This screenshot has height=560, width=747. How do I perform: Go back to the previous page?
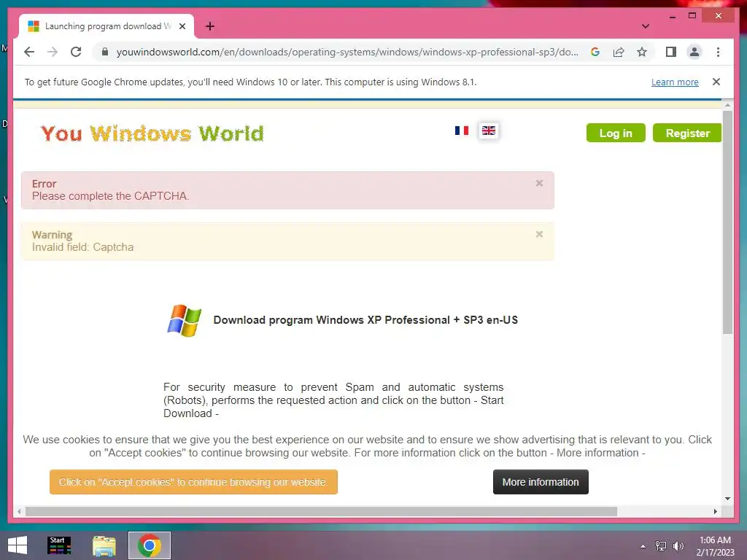tap(29, 52)
